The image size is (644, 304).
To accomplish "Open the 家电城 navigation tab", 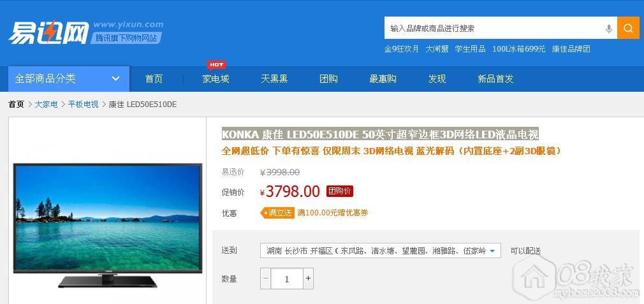I will pos(216,79).
